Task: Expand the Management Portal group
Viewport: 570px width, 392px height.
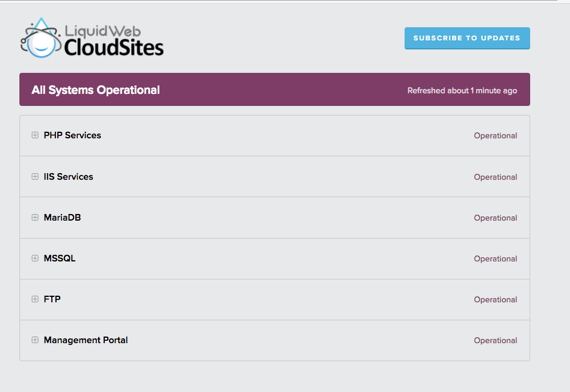Action: (35, 340)
